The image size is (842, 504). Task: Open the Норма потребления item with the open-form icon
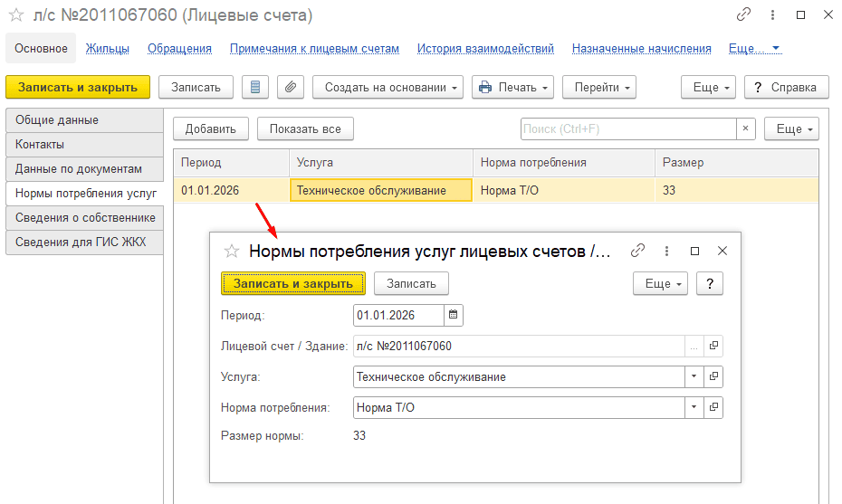pyautogui.click(x=713, y=407)
